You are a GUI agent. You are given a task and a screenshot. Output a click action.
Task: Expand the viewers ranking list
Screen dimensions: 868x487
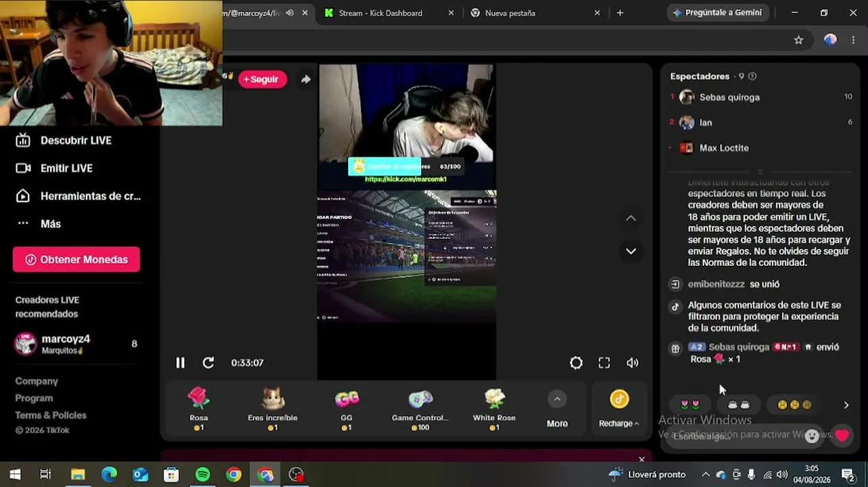coord(761,172)
